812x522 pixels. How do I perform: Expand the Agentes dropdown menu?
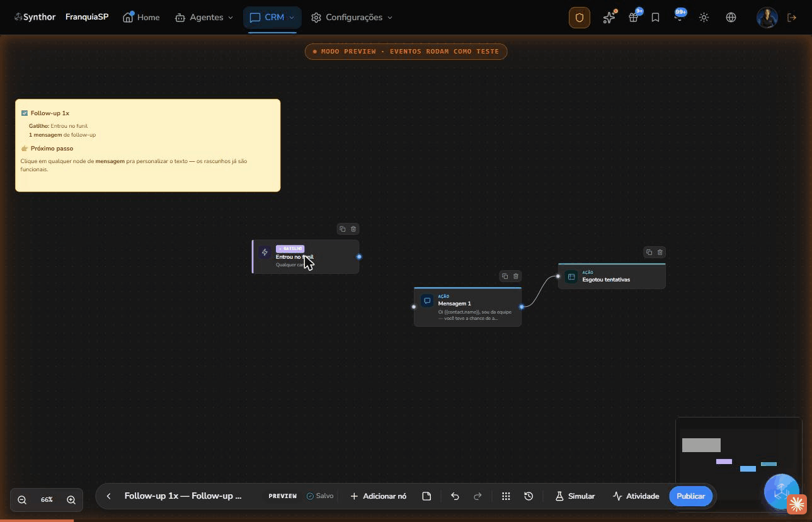pyautogui.click(x=204, y=18)
